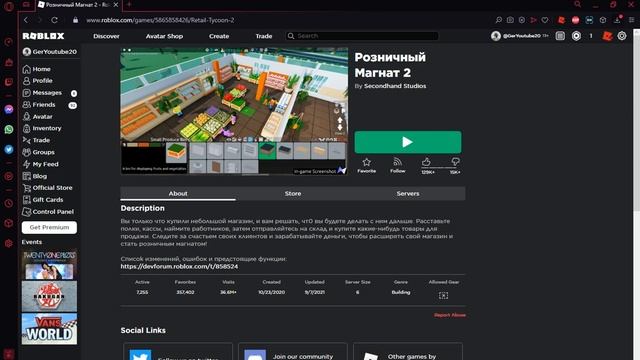Open Messenger in Opera sidebar
The width and height of the screenshot is (640, 360).
tap(9, 109)
